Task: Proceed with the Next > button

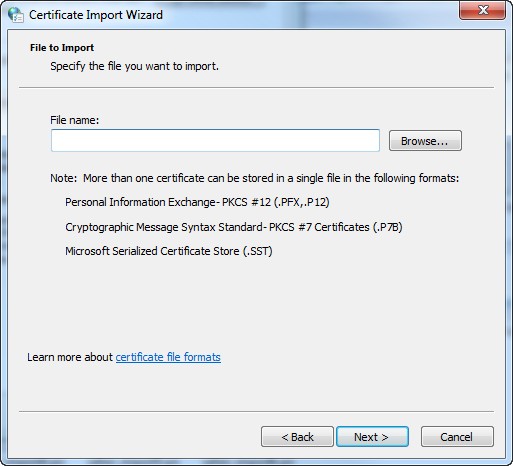Action: click(372, 437)
